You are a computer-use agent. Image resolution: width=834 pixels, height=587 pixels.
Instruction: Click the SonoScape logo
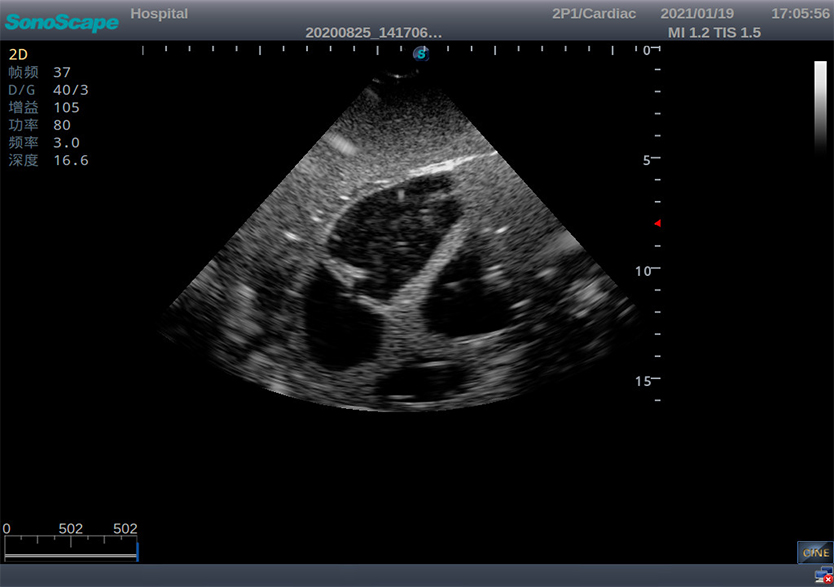[x=62, y=22]
